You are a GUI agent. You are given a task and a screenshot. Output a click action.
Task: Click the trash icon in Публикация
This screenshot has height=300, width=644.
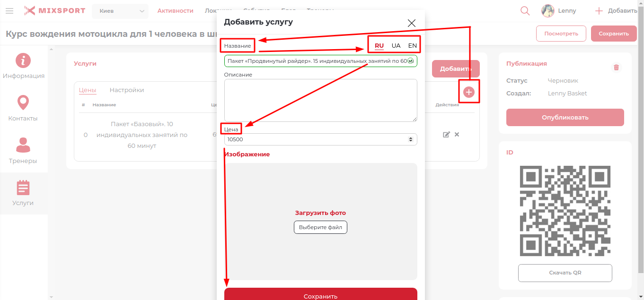(616, 68)
